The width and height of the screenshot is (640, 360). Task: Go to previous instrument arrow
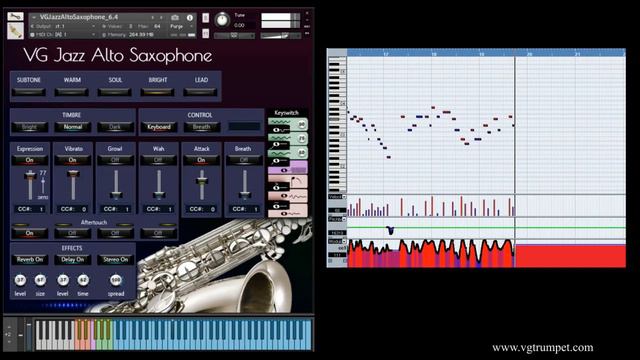coord(153,18)
